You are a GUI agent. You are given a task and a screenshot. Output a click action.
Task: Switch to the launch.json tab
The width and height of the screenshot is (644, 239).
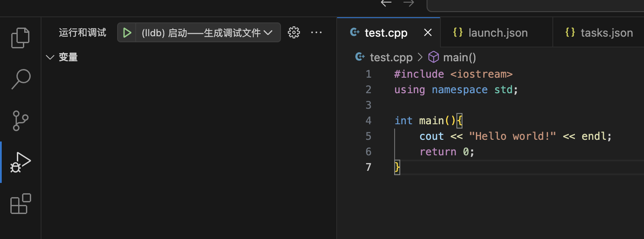497,33
